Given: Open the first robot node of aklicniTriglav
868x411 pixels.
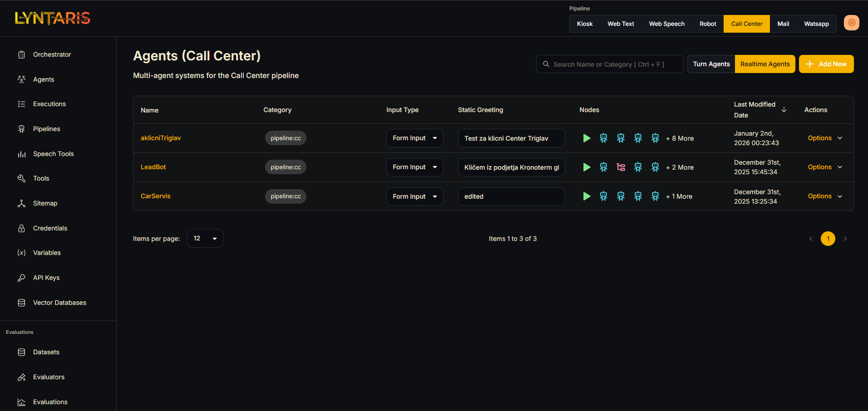Looking at the screenshot, I should 603,138.
